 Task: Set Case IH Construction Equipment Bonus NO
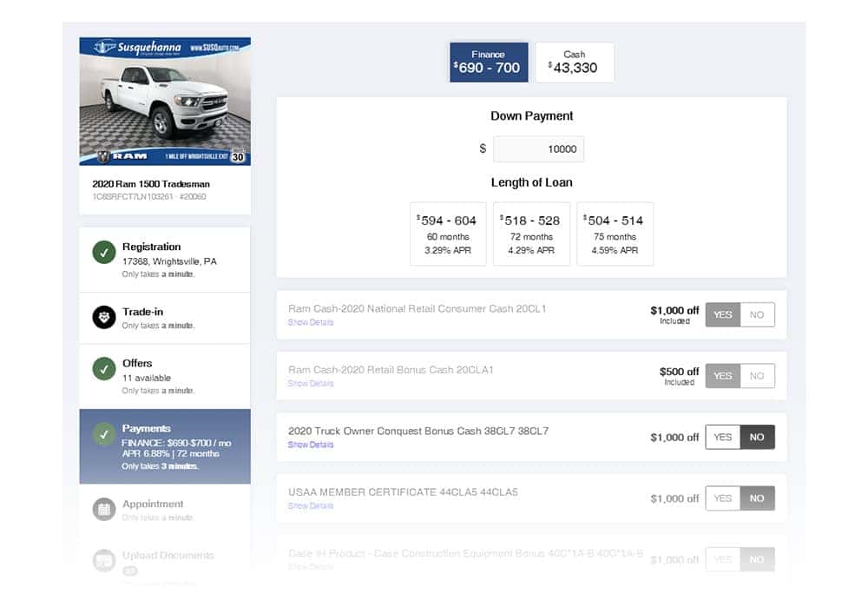pyautogui.click(x=757, y=559)
